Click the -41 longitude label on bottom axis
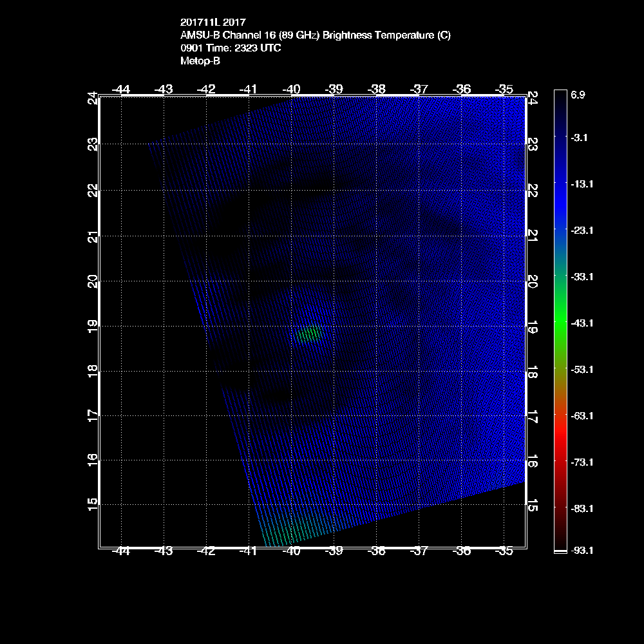 coord(249,551)
